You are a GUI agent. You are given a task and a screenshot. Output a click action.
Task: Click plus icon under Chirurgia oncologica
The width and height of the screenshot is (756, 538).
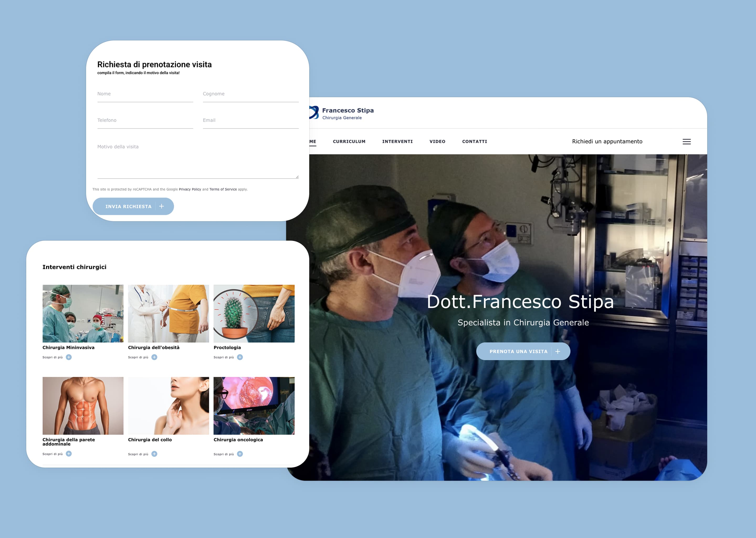click(240, 454)
